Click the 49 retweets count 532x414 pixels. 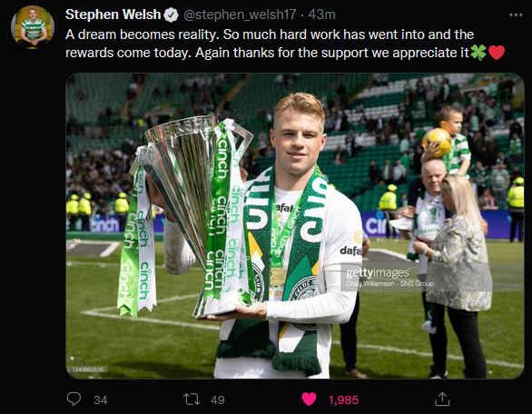click(218, 400)
